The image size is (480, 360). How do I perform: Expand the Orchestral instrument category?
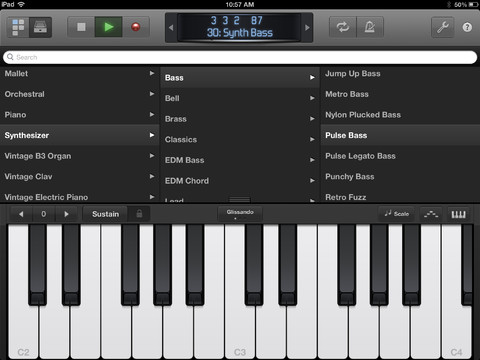coord(79,94)
